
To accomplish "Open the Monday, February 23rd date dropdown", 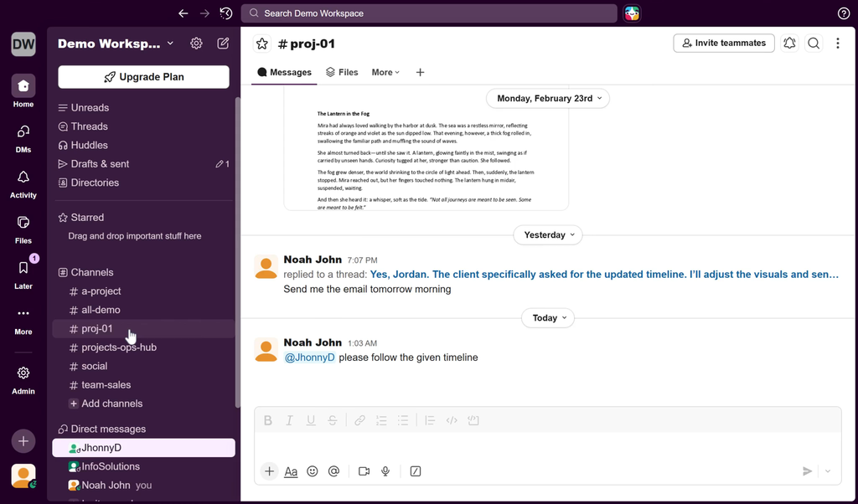I will 548,98.
